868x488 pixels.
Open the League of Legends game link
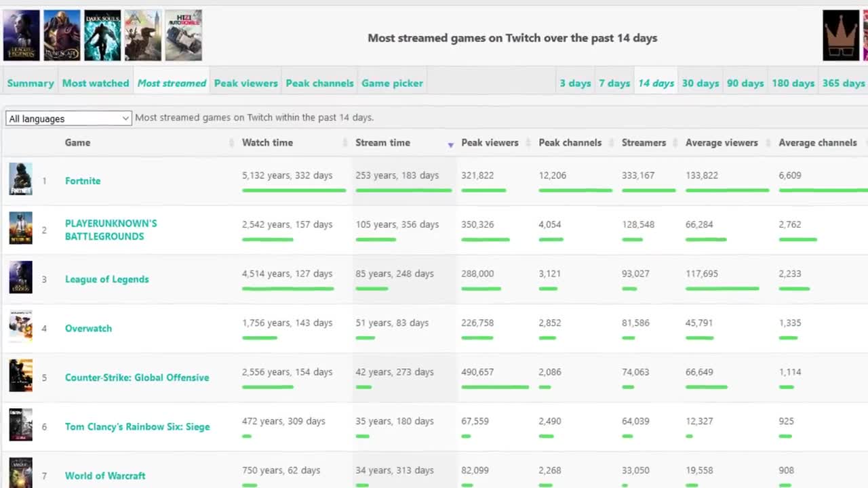pos(106,279)
